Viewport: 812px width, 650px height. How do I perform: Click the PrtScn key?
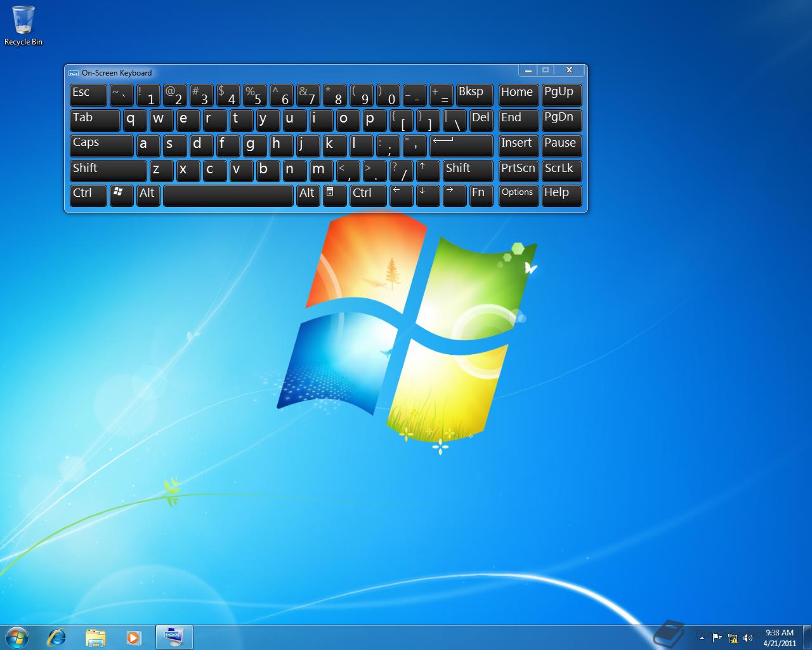click(518, 170)
